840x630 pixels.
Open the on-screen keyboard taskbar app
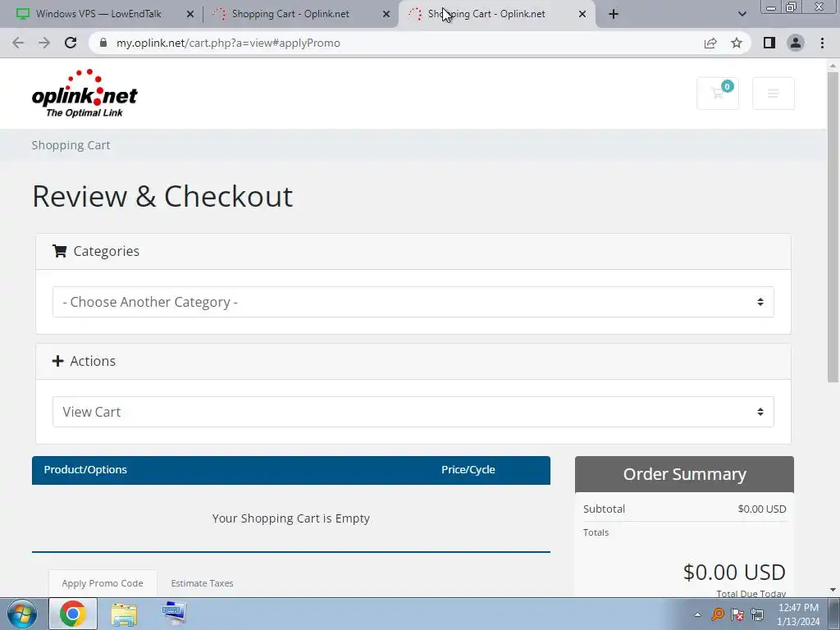tap(174, 614)
